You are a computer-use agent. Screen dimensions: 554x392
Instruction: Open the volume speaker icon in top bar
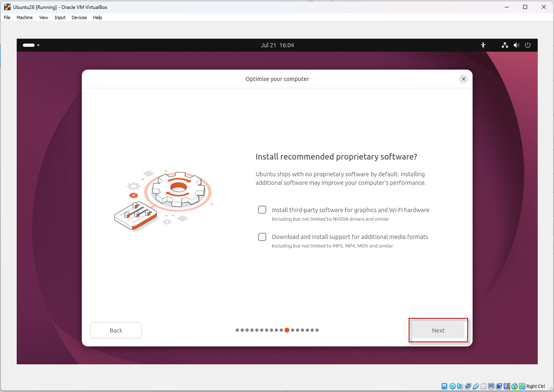click(x=516, y=45)
